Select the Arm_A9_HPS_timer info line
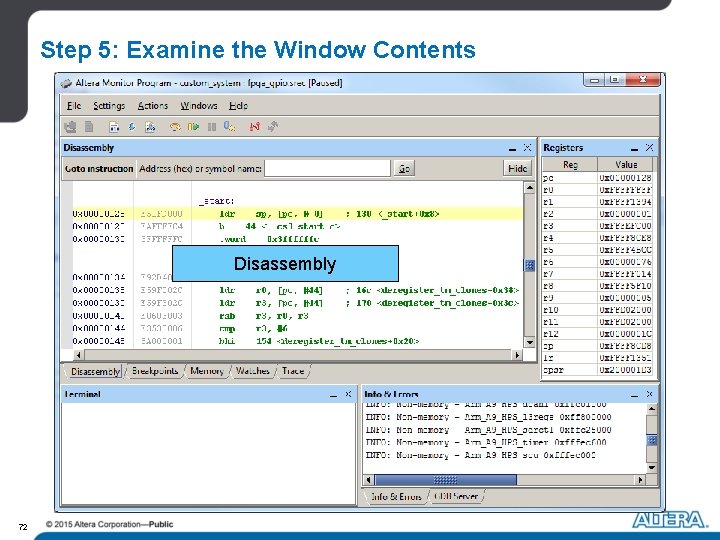The image size is (720, 540). coord(486,442)
